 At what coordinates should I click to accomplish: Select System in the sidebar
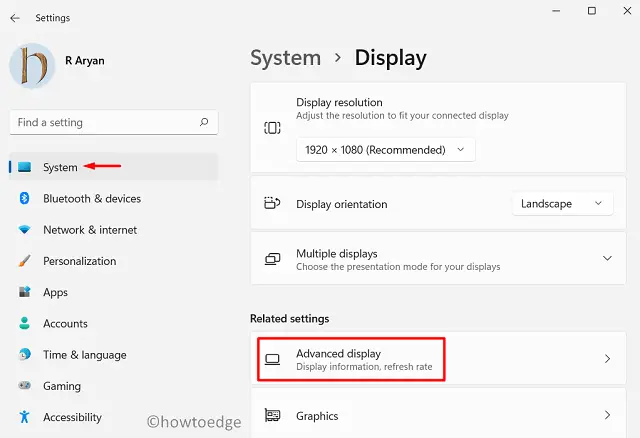pyautogui.click(x=60, y=167)
